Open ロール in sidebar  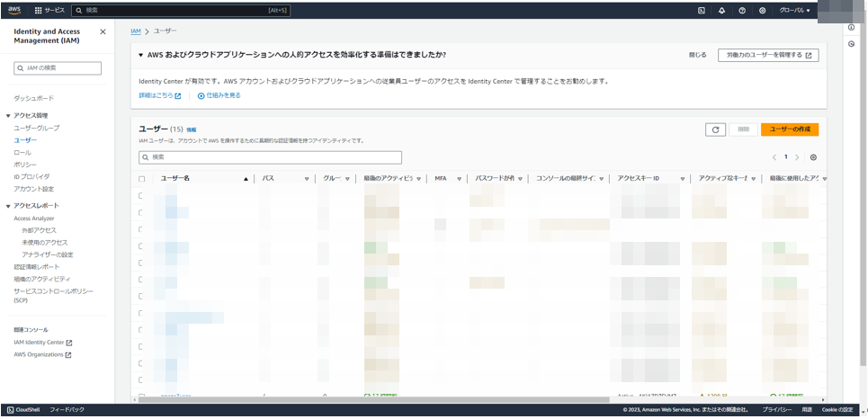click(22, 153)
